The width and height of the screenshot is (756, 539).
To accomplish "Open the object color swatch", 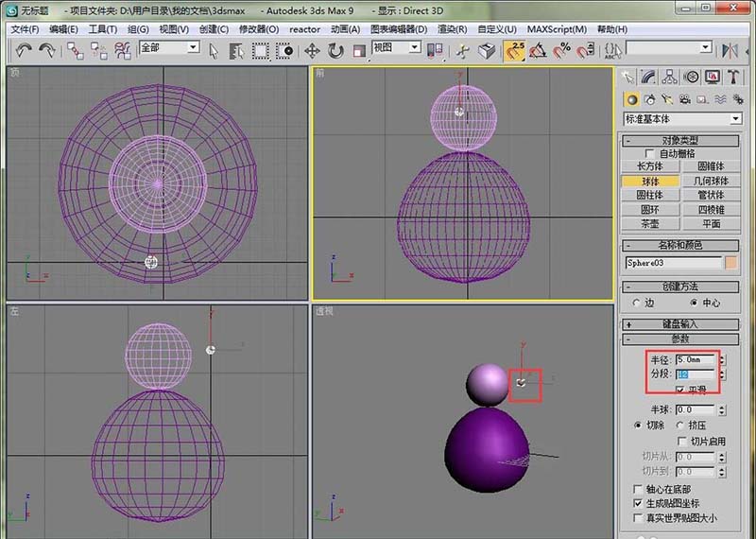I will pos(731,263).
